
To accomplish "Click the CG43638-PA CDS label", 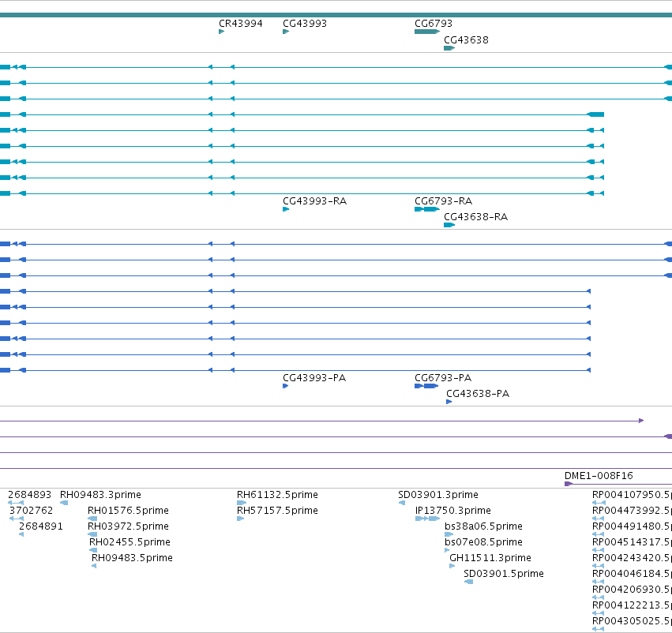I will point(478,394).
